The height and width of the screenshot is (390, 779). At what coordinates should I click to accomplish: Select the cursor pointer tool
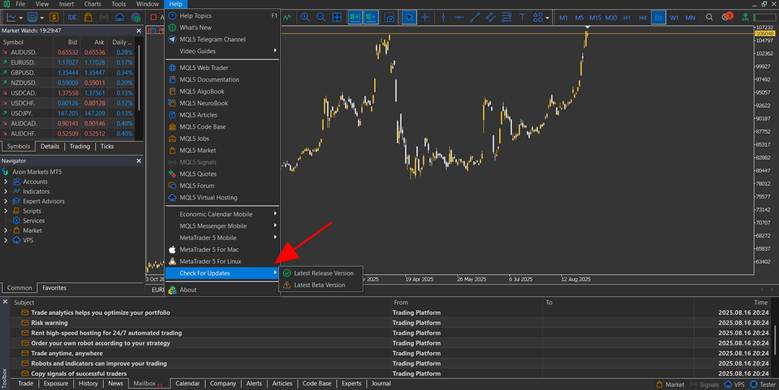[x=409, y=17]
